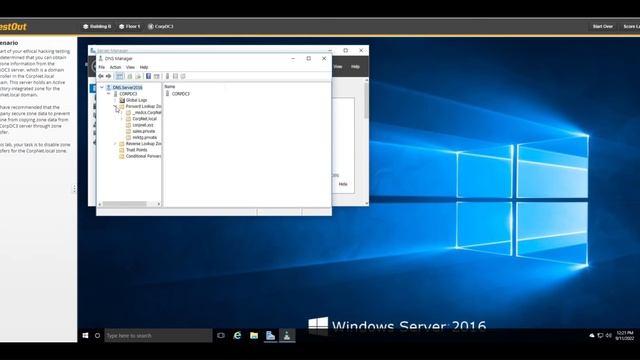Collapse the CORPDC3 tree node

(109, 94)
